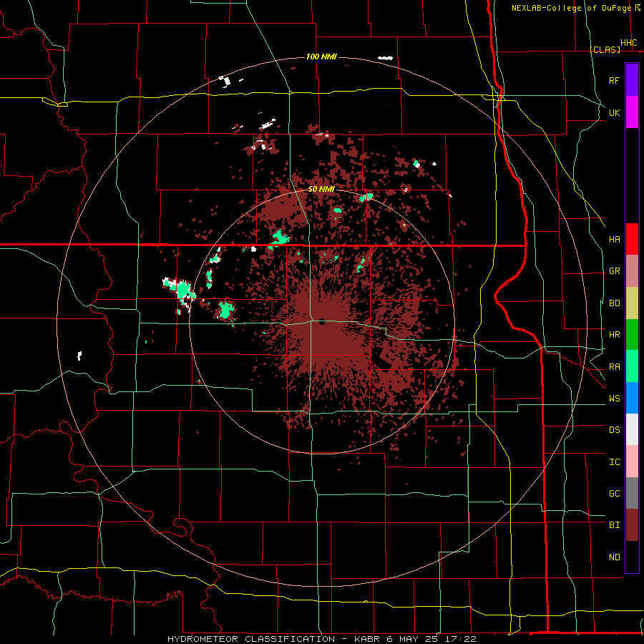
Task: Click the ND black legend swatch
Action: pos(632,557)
